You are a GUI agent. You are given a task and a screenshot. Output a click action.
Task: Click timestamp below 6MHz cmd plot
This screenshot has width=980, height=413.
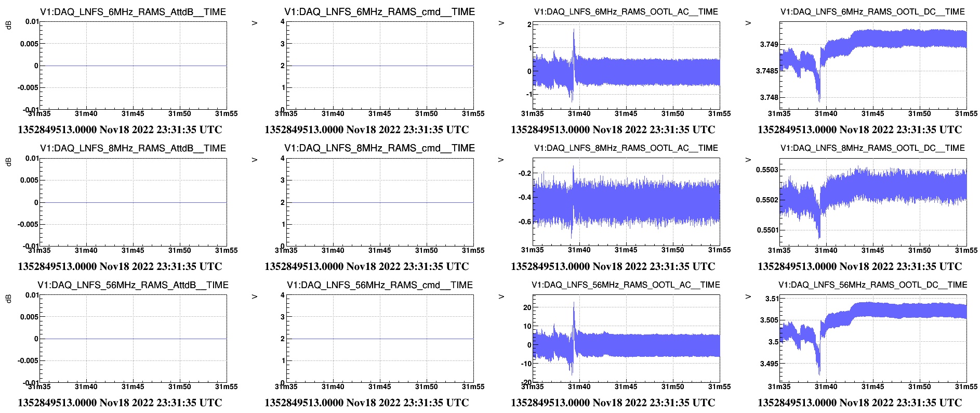click(367, 130)
